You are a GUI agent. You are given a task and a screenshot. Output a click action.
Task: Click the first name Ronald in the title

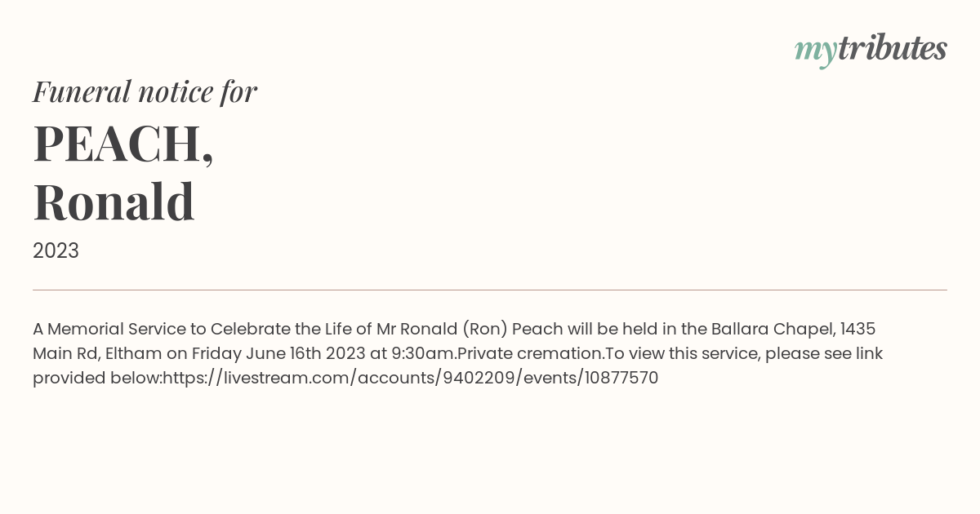[114, 202]
